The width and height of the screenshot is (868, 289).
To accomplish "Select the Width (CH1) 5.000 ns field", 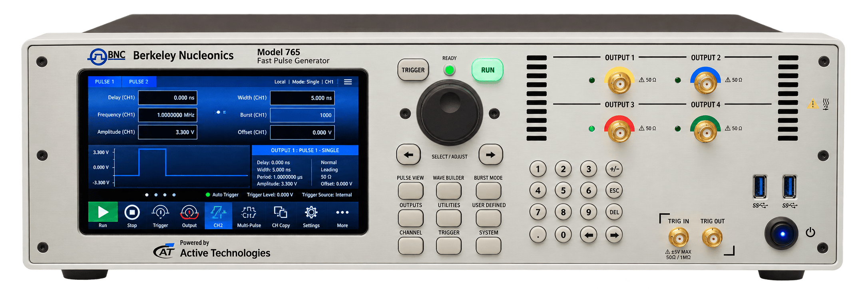I will click(x=303, y=98).
